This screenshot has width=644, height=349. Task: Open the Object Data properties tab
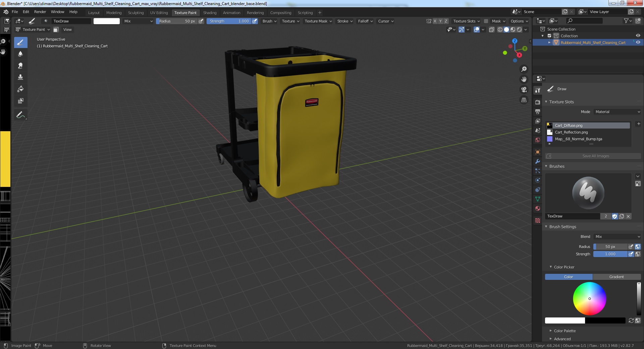click(538, 199)
